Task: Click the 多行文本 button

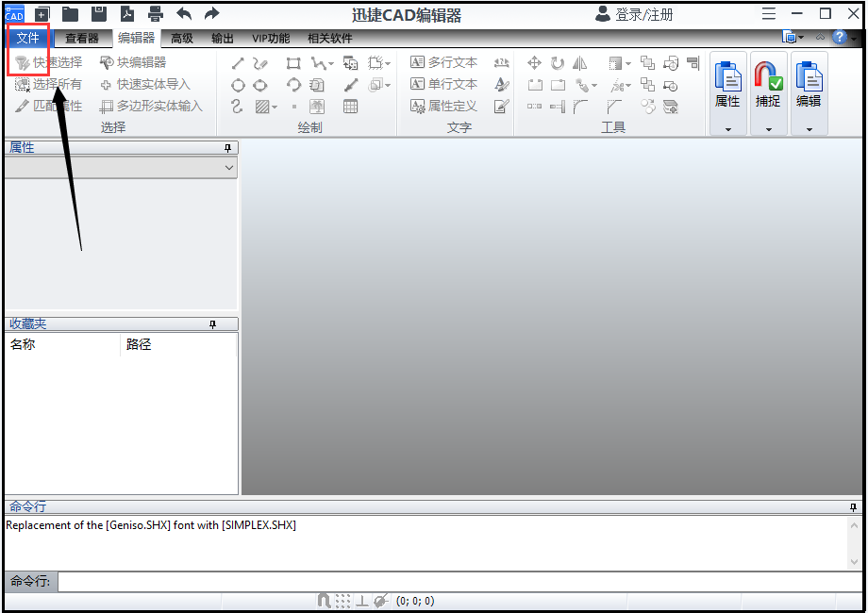Action: coord(444,62)
